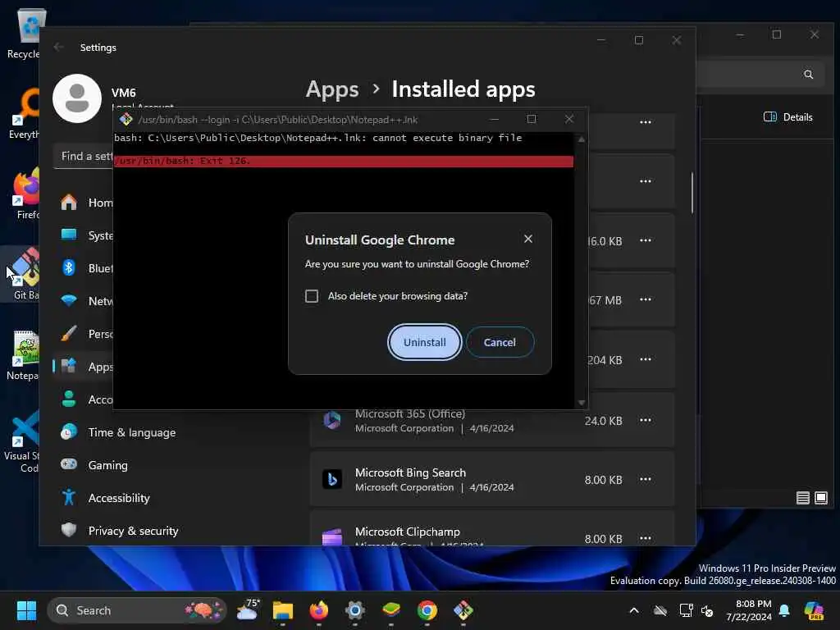Image resolution: width=840 pixels, height=630 pixels.
Task: Open more options for the 67 MB app
Action: [646, 299]
